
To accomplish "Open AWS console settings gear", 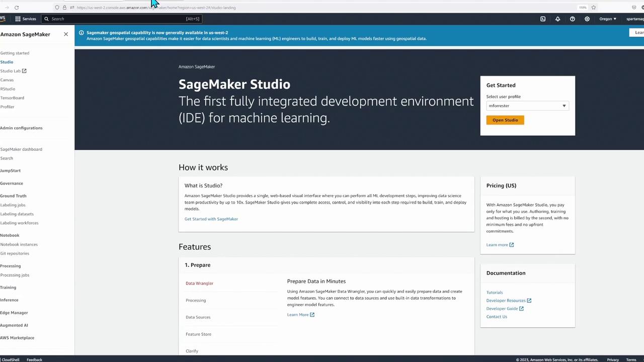I will [x=587, y=19].
